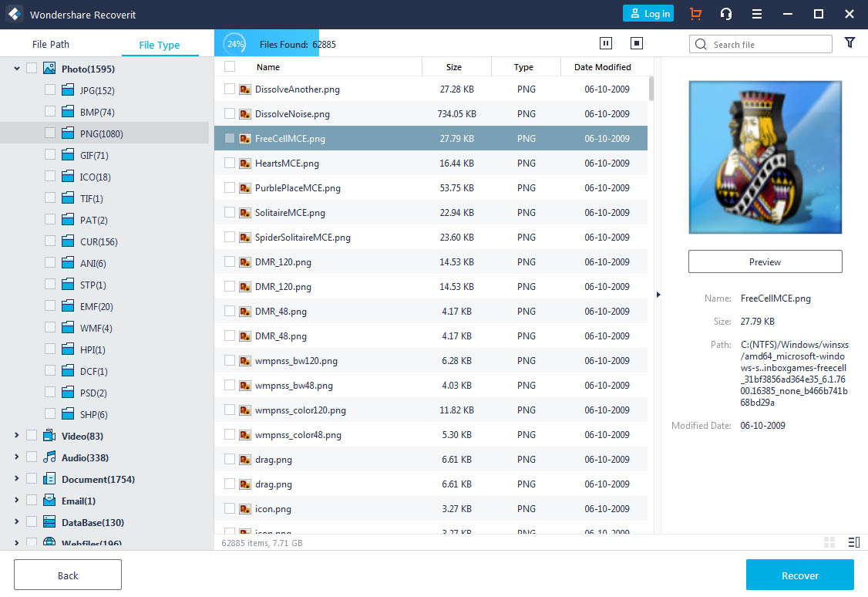868x597 pixels.
Task: Expand the Email(1) category
Action: (17, 500)
